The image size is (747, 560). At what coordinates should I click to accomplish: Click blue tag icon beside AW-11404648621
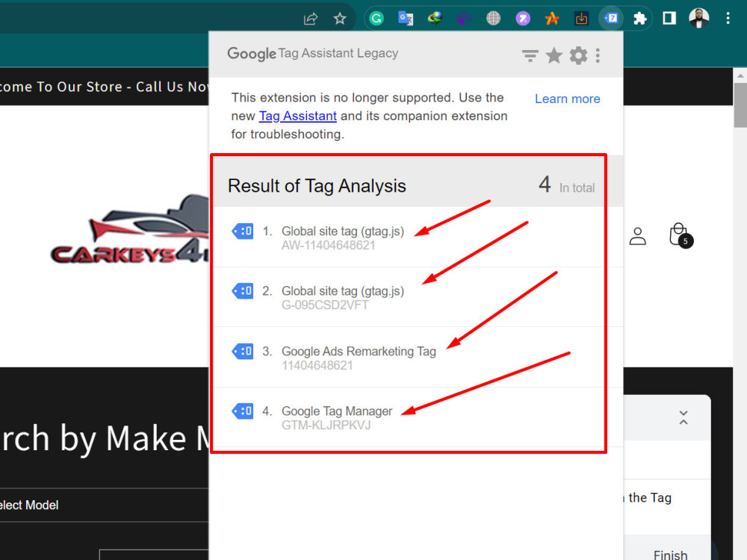coord(243,231)
